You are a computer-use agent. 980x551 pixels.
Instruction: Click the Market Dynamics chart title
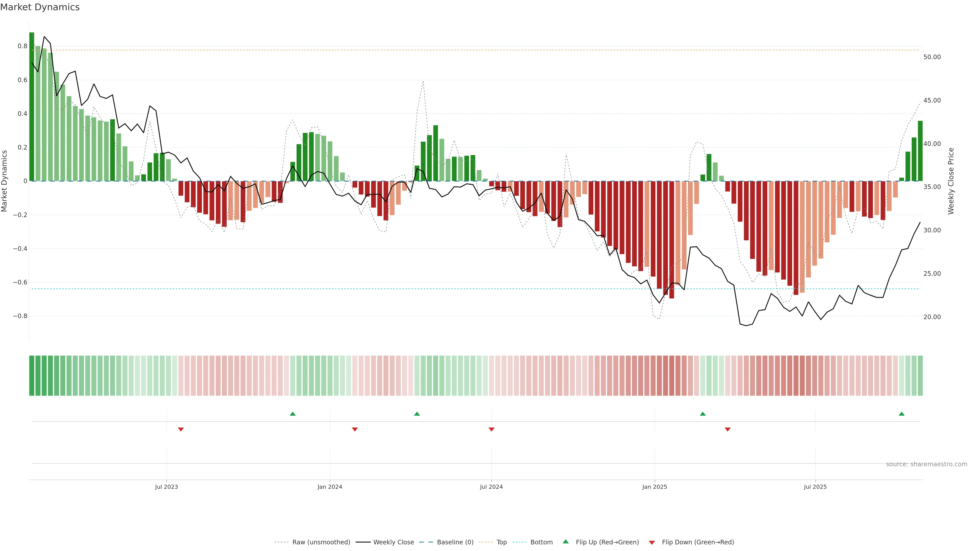click(40, 7)
